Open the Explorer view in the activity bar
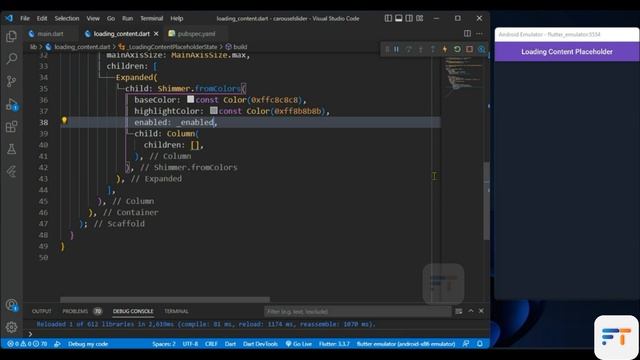640x360 pixels. point(11,37)
